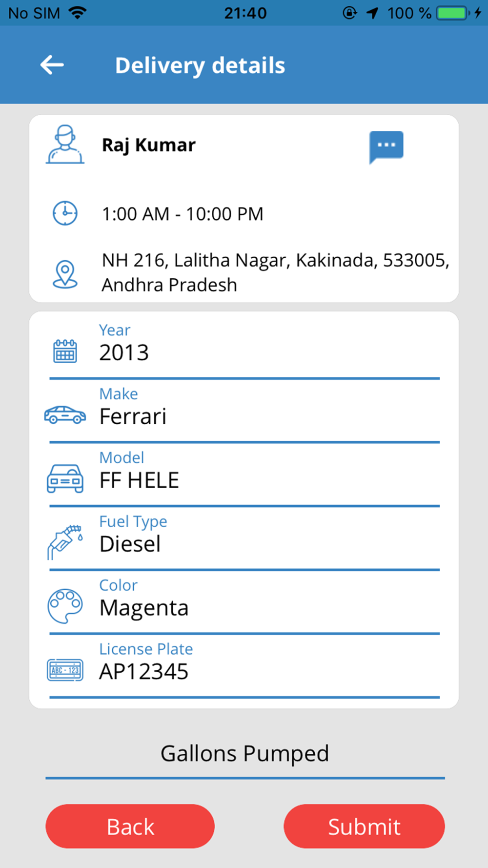Select the Year field showing 2013
The height and width of the screenshot is (868, 488).
click(268, 352)
